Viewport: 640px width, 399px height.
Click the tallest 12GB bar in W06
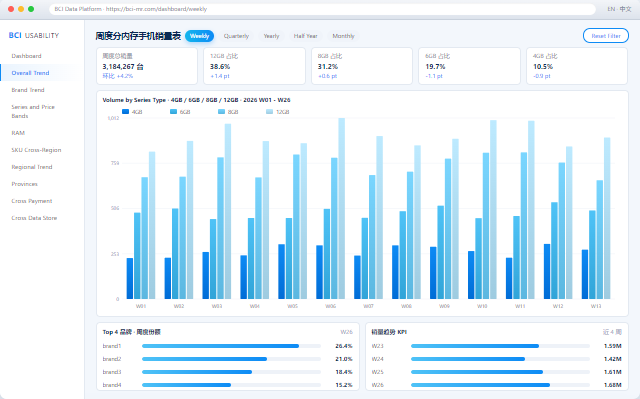(342, 208)
